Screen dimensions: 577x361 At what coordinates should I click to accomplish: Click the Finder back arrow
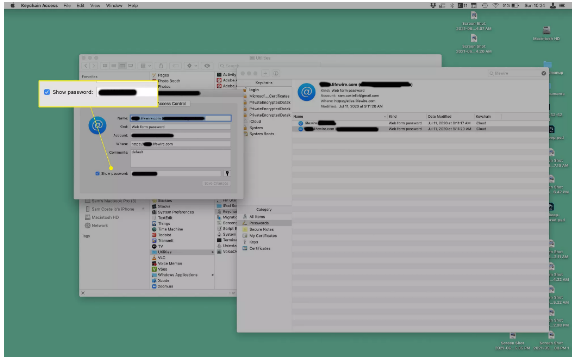86,66
